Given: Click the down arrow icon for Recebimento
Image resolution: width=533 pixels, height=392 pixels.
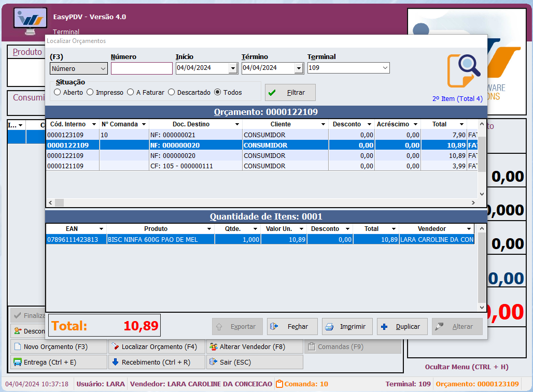Looking at the screenshot, I should click(115, 362).
